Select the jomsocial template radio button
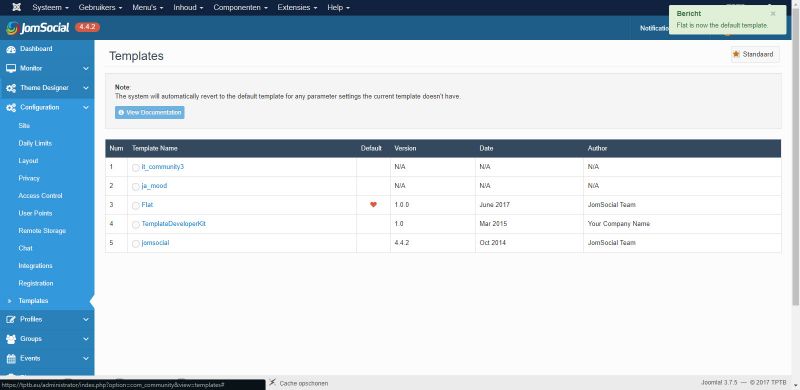The width and height of the screenshot is (800, 390). point(136,243)
